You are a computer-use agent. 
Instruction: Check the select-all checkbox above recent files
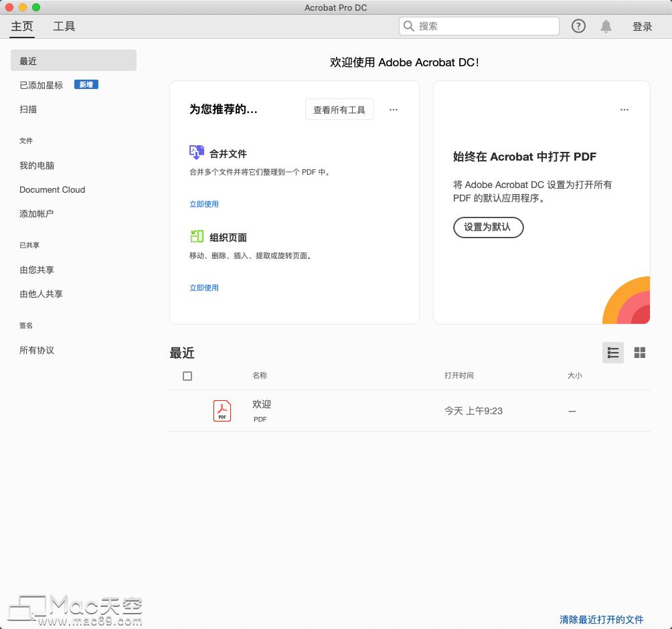187,376
